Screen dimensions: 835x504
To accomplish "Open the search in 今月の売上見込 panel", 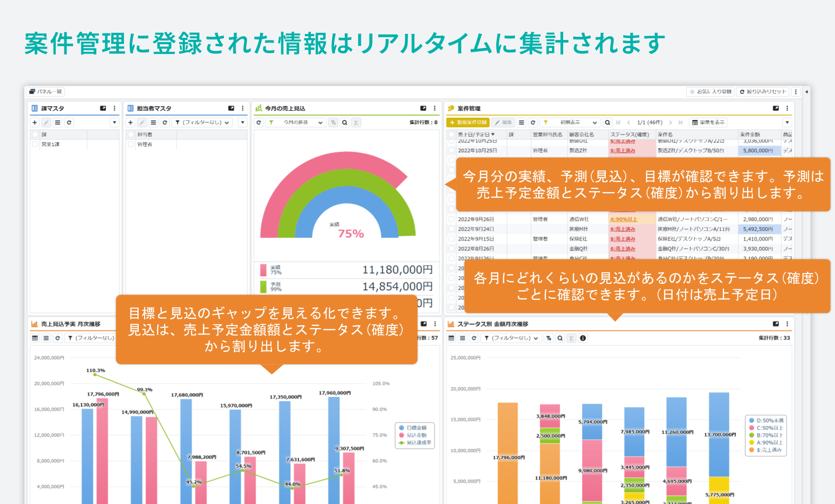I will [x=345, y=123].
